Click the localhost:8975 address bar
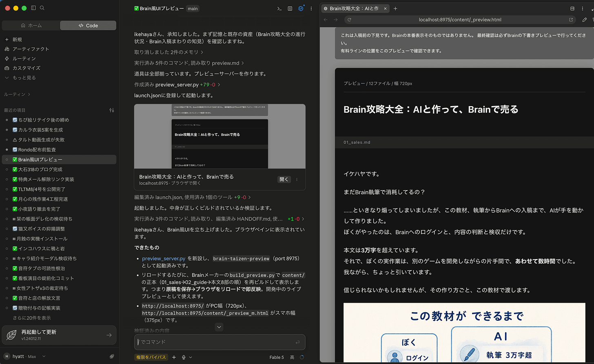 [460, 20]
